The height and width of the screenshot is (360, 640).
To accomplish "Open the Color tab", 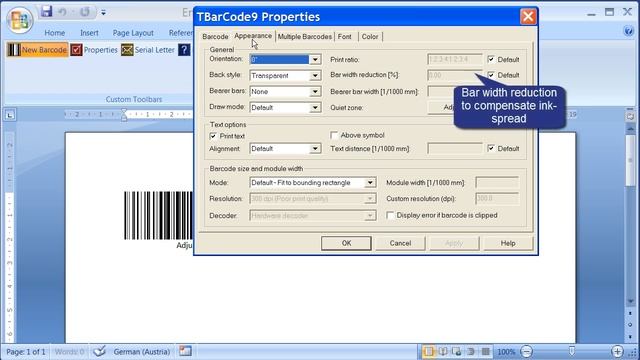I will pos(370,37).
